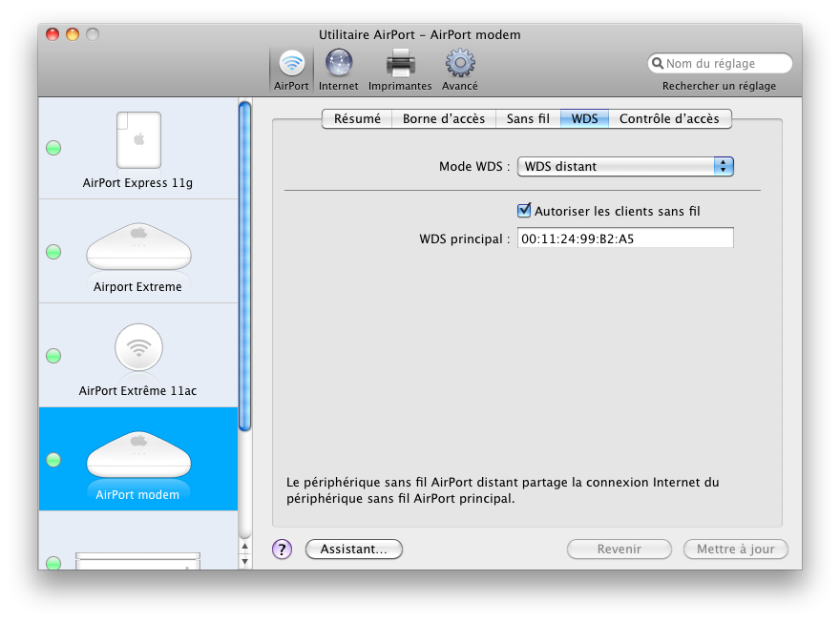Image resolution: width=840 pixels, height=622 pixels.
Task: Focus the WDS principal MAC address field
Action: click(625, 238)
